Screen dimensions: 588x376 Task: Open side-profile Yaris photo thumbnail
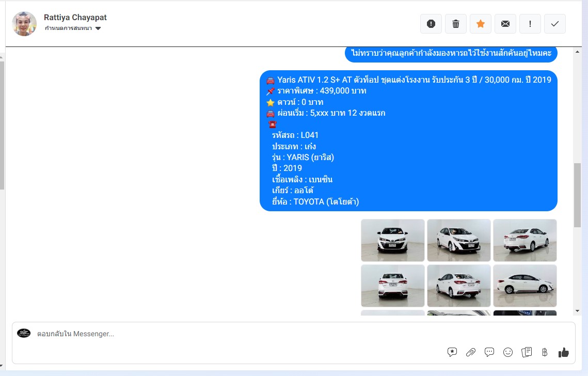tap(525, 286)
